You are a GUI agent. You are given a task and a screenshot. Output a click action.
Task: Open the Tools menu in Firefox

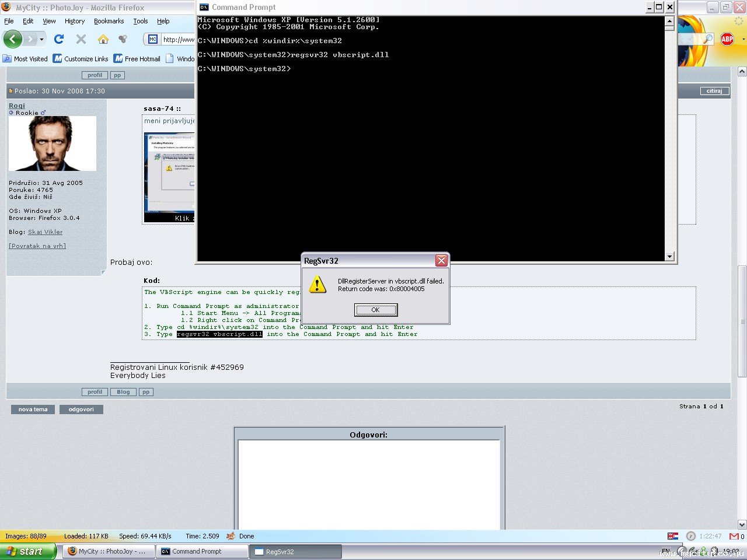point(141,21)
